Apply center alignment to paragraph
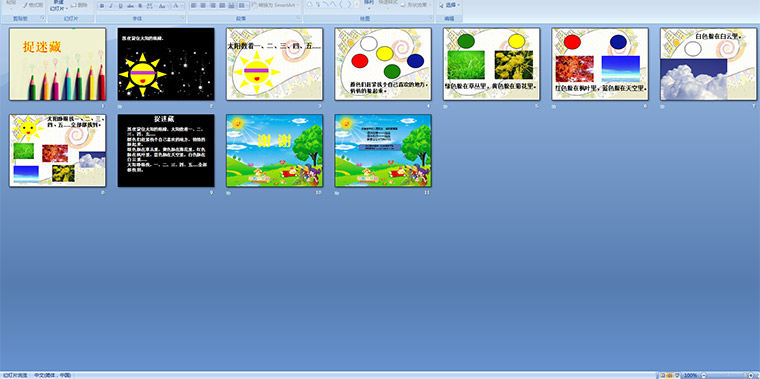 pyautogui.click(x=203, y=5)
